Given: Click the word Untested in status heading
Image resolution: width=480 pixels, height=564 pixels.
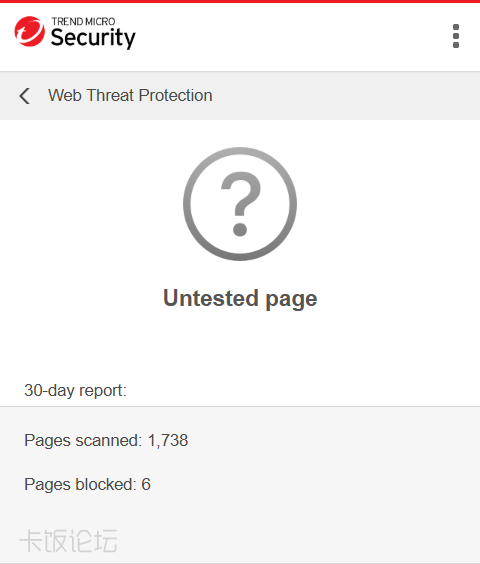Looking at the screenshot, I should click(211, 298).
